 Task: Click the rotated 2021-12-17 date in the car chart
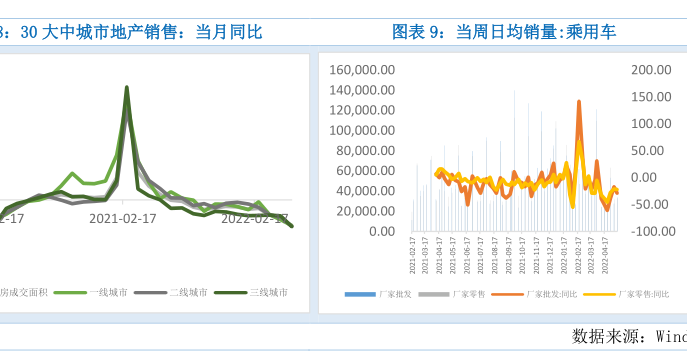coord(550,256)
